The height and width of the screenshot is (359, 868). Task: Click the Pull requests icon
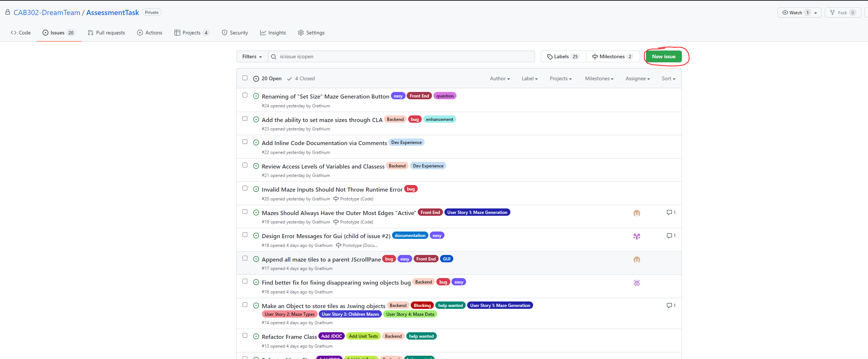tap(91, 33)
